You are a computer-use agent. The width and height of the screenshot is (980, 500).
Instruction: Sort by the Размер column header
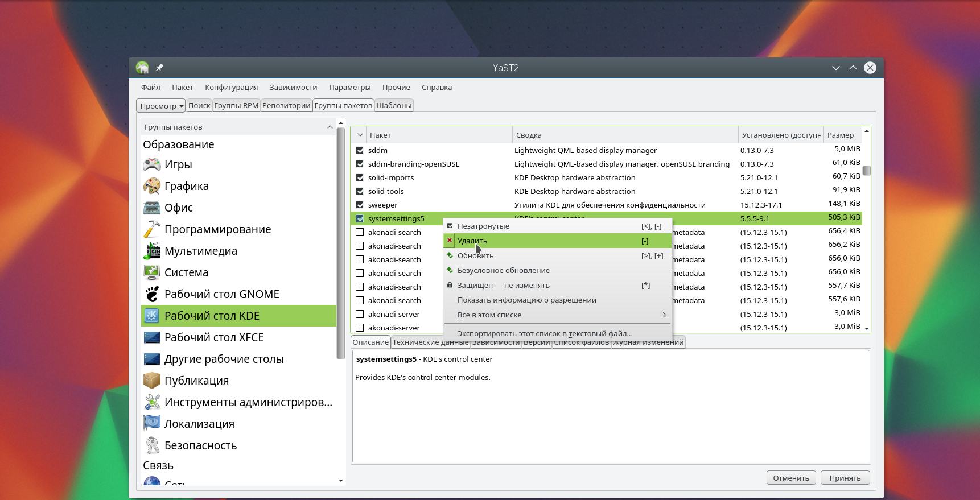tap(840, 135)
